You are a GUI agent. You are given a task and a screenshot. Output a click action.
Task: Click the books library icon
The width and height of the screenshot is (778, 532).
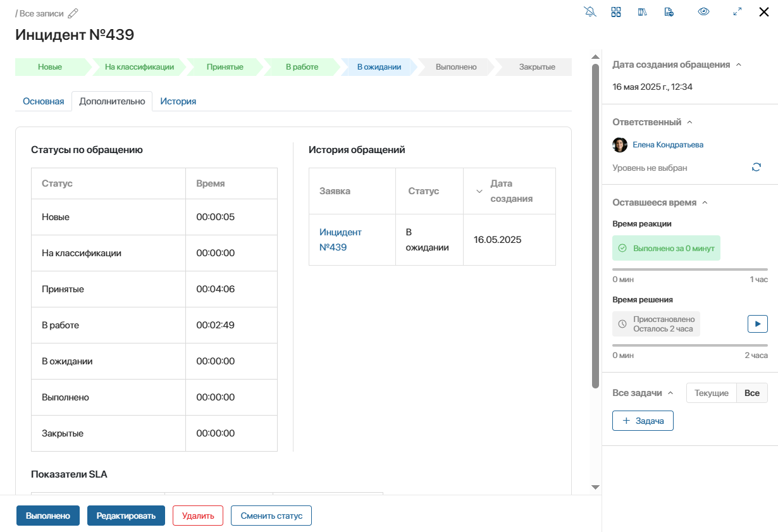[643, 12]
